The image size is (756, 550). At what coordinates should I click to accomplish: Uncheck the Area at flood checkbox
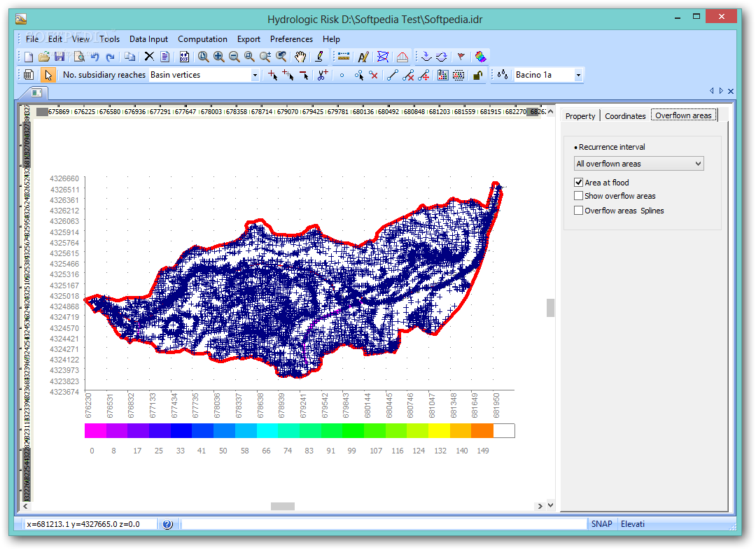(579, 182)
